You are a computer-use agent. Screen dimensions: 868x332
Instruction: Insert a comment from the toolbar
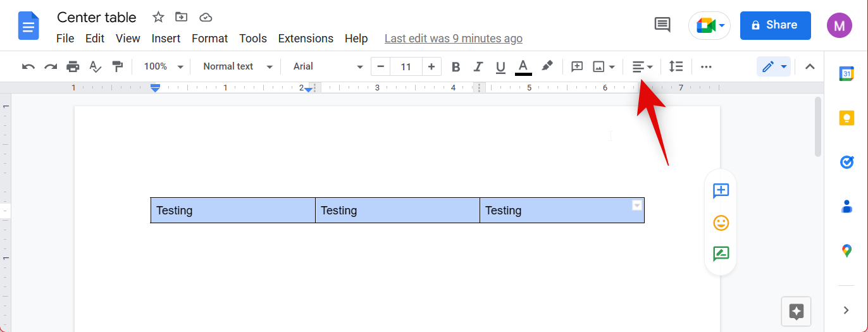coord(577,66)
